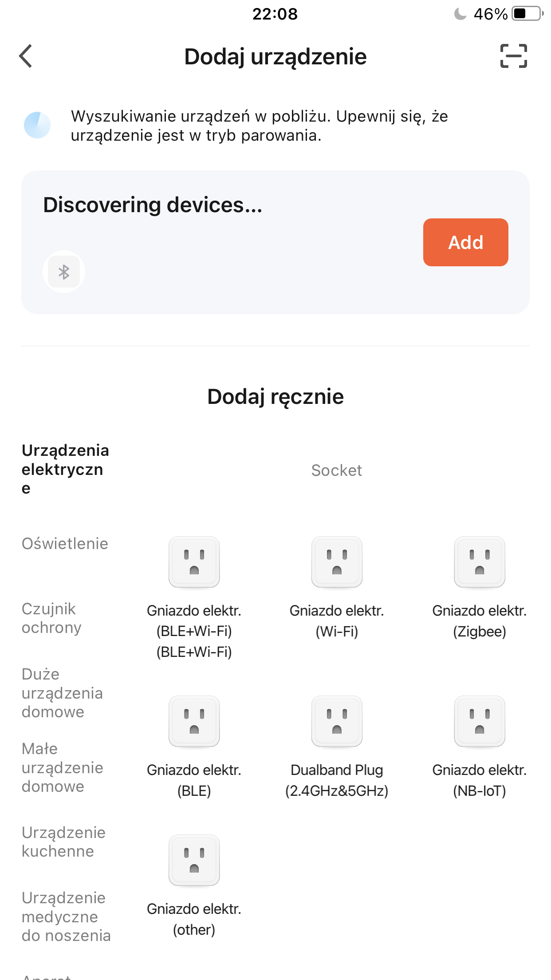Open Duże urządzenia domowe category
This screenshot has width=551, height=980.
click(x=62, y=693)
